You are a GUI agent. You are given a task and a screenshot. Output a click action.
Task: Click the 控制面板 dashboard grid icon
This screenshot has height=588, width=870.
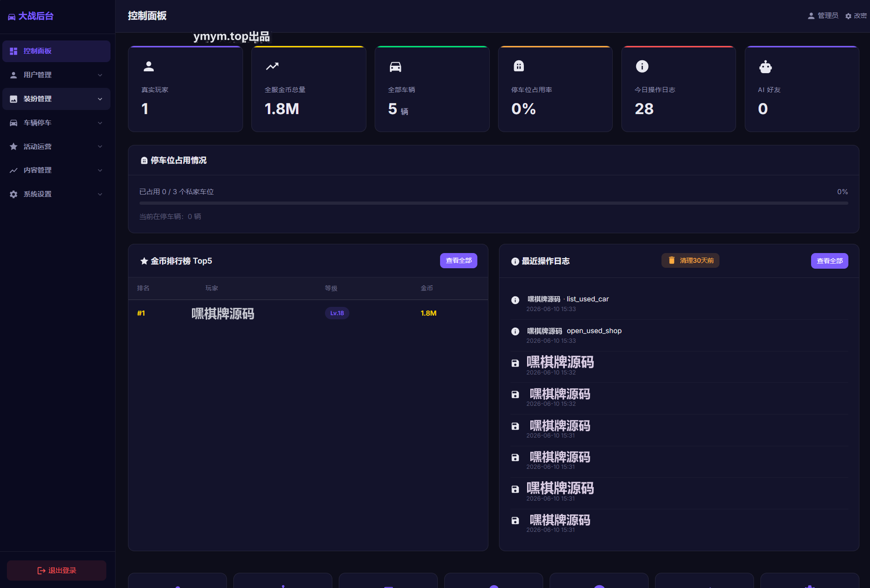pyautogui.click(x=13, y=51)
